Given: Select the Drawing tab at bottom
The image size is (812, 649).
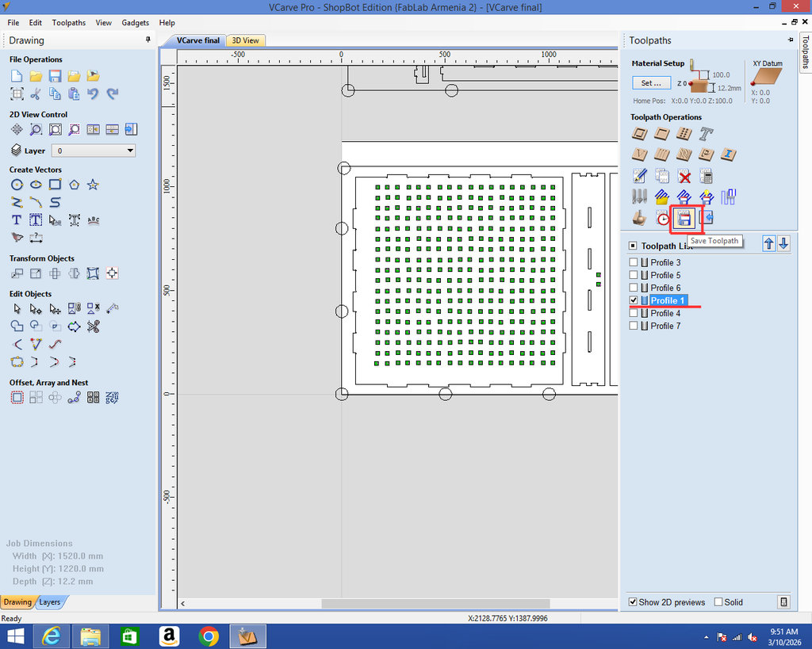Looking at the screenshot, I should click(x=17, y=602).
